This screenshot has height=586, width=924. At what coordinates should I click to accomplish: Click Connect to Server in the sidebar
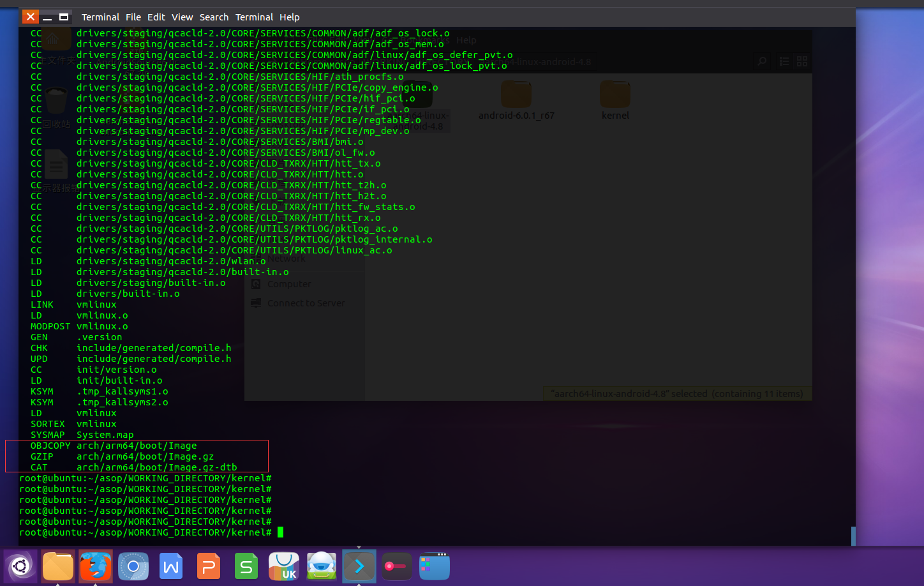tap(306, 303)
